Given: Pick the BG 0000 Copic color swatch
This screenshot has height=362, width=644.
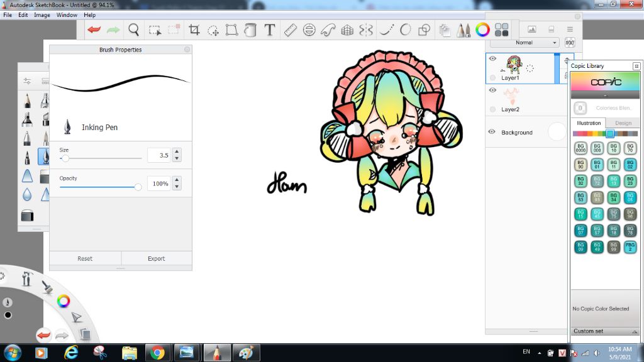Looking at the screenshot, I should (x=580, y=148).
